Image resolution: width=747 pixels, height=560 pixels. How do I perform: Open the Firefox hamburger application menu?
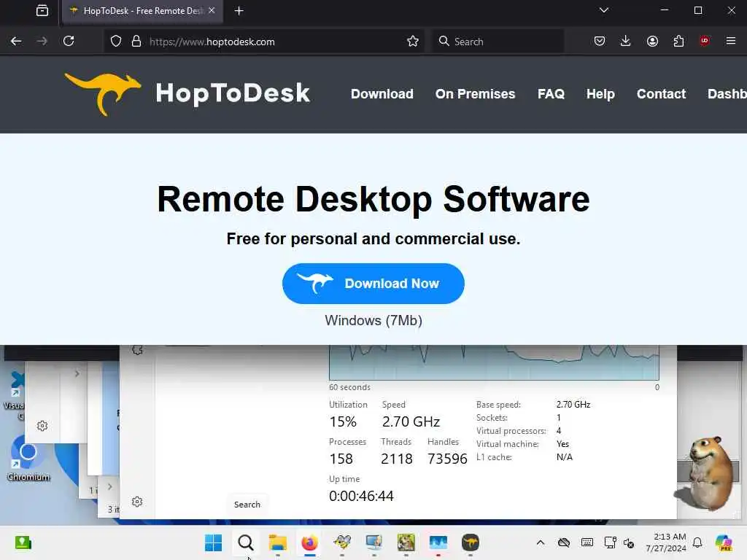click(731, 42)
